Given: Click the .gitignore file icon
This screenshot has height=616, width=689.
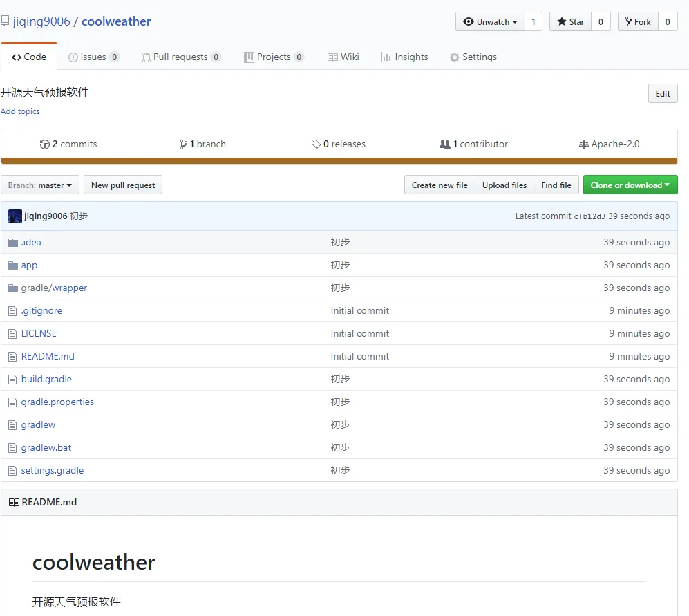Looking at the screenshot, I should coord(12,311).
